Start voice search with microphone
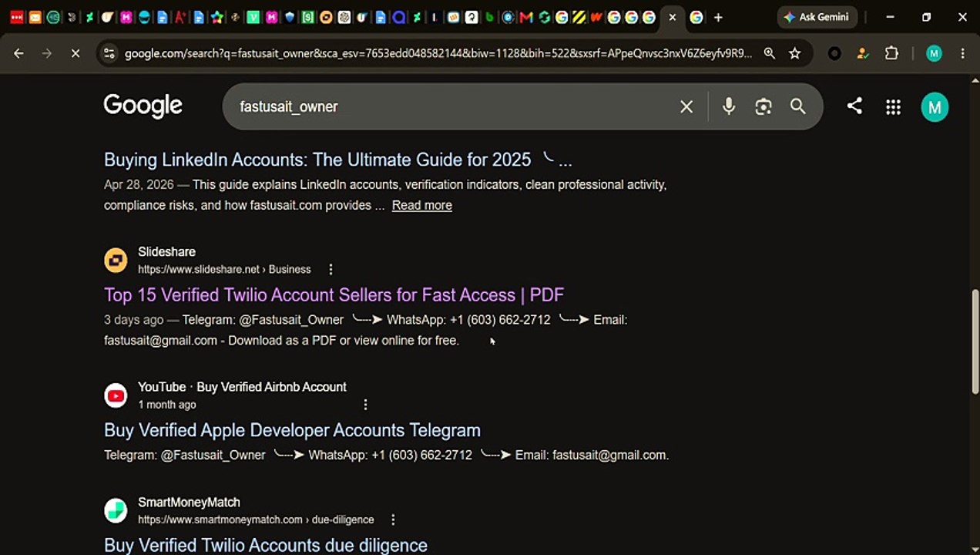 [x=728, y=106]
